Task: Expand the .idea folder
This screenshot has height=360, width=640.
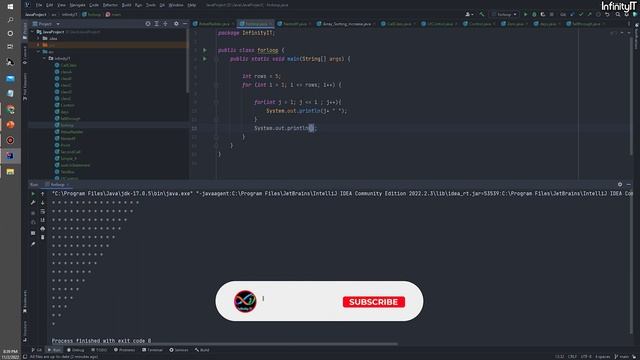Action: (x=38, y=38)
